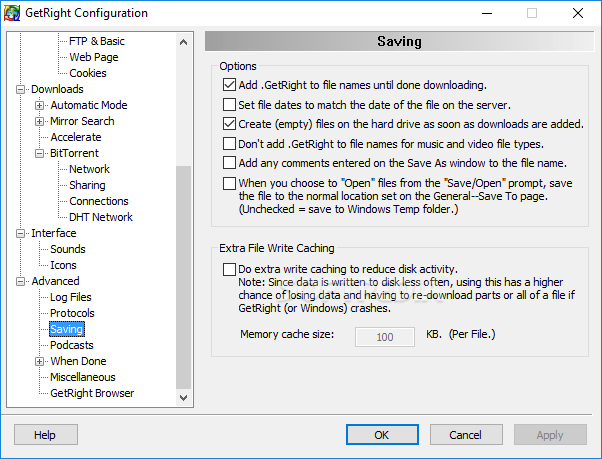Open the Web Page settings page
602x459 pixels.
coord(94,57)
